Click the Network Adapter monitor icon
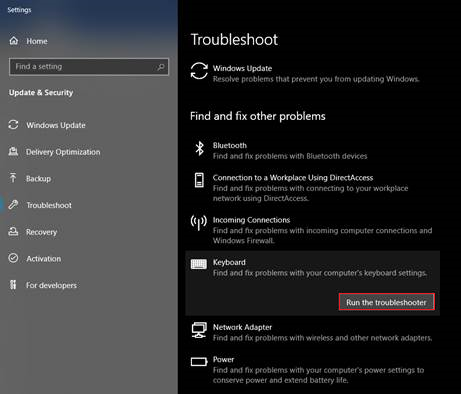The height and width of the screenshot is (394, 461). click(x=199, y=330)
